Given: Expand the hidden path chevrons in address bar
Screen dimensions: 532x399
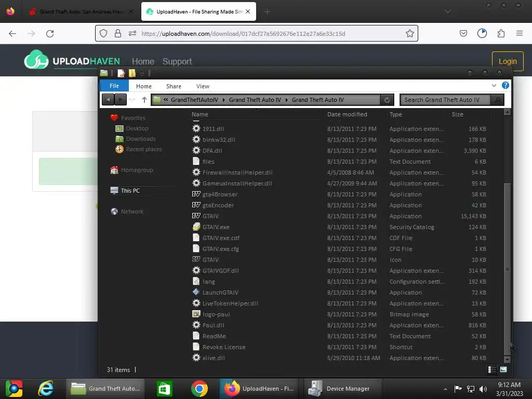Looking at the screenshot, I should tap(166, 100).
